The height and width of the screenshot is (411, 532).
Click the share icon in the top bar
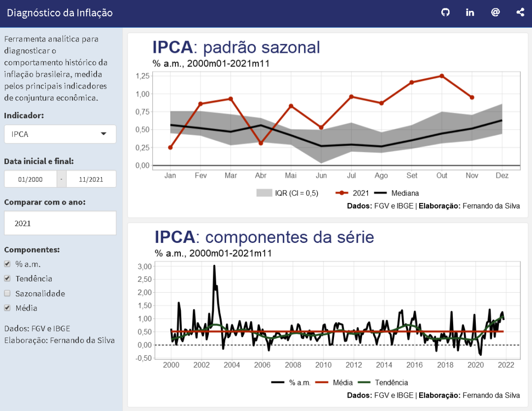coord(520,12)
